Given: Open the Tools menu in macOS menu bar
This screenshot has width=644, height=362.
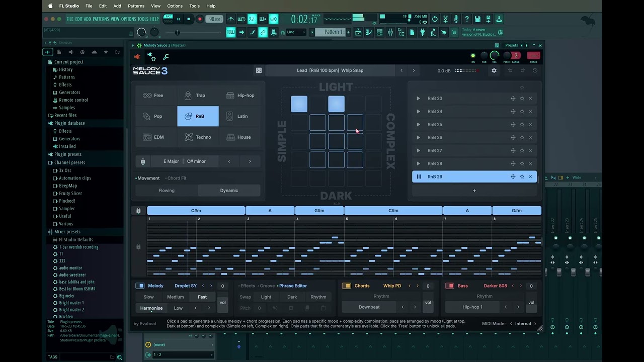Looking at the screenshot, I should tap(194, 6).
